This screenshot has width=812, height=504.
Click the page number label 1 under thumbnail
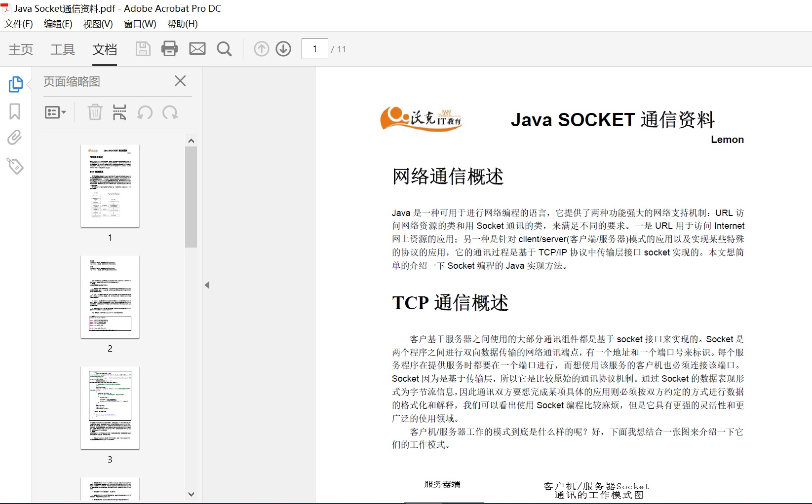[x=110, y=237]
